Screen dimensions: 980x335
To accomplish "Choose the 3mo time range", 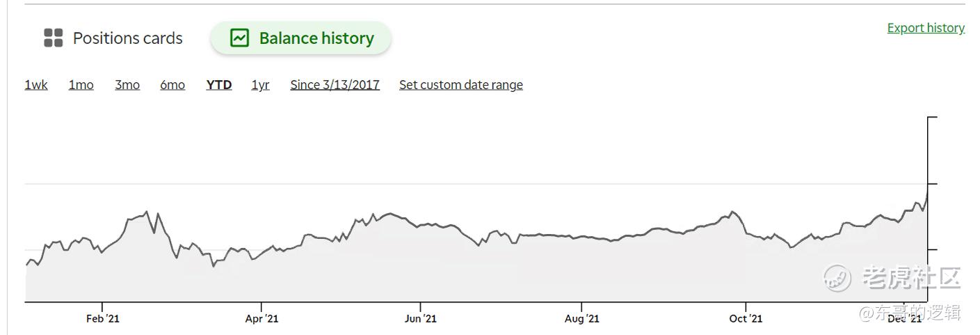I will [127, 85].
